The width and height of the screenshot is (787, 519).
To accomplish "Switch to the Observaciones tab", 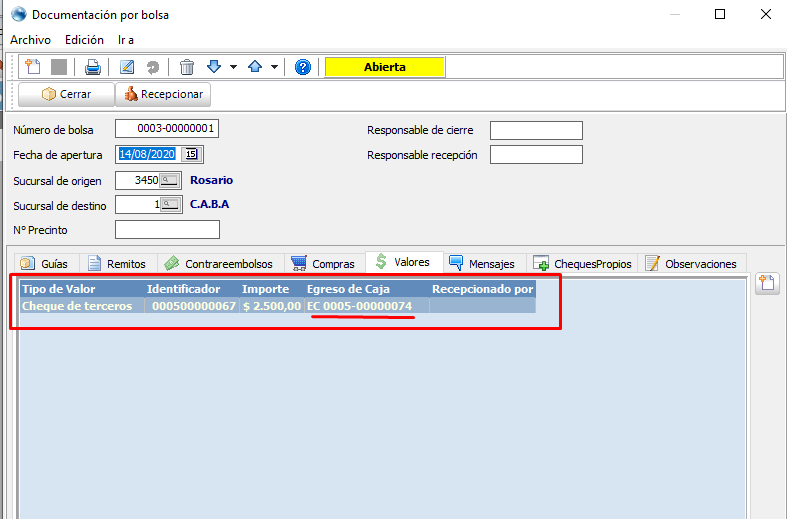I will [x=692, y=264].
